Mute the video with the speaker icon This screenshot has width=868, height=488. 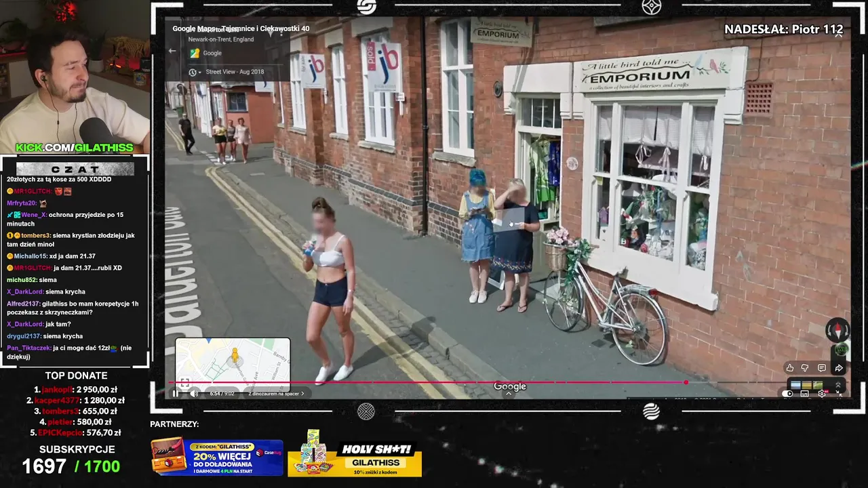pos(194,393)
